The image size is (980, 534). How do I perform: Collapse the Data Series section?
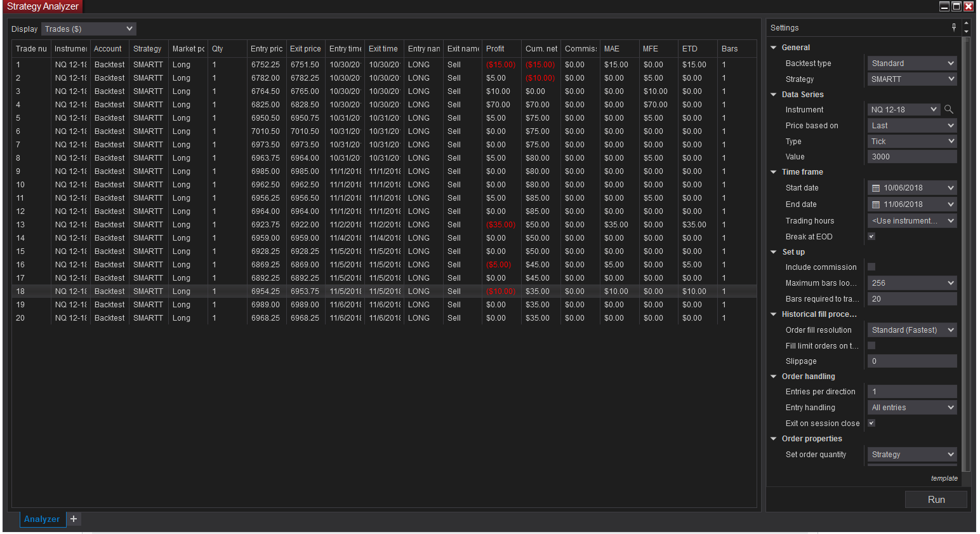tap(774, 95)
